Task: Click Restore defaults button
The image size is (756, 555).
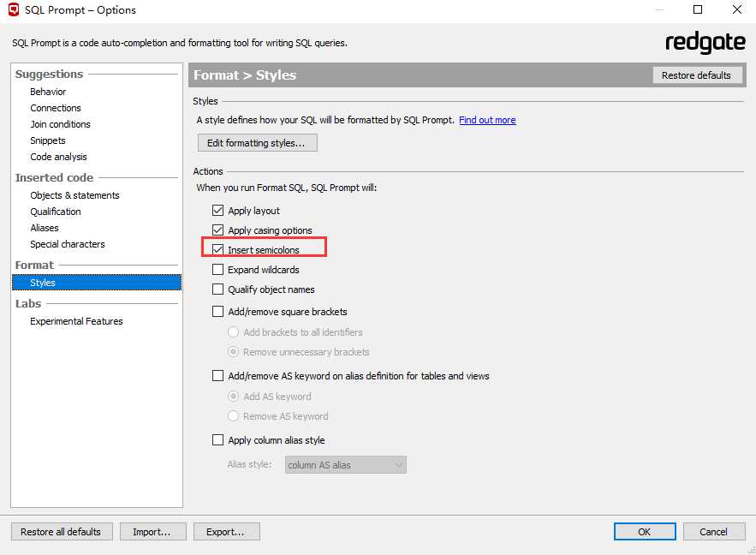Action: click(697, 75)
